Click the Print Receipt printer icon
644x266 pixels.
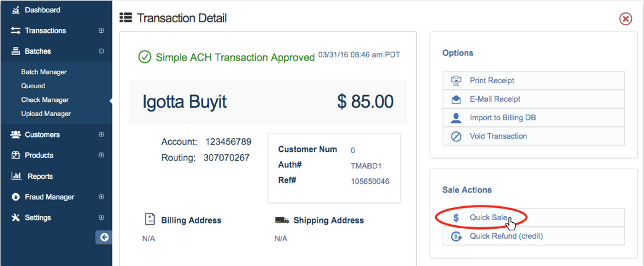456,80
